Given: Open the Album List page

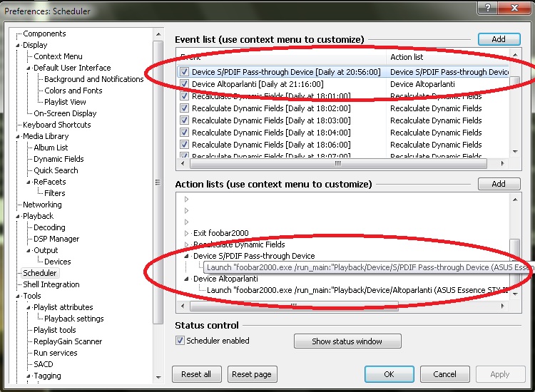Looking at the screenshot, I should (x=51, y=148).
